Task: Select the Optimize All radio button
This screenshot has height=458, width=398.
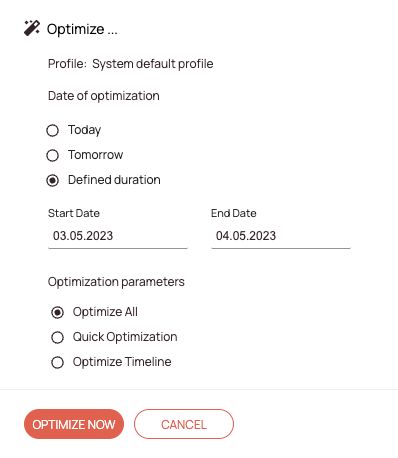Action: [57, 312]
